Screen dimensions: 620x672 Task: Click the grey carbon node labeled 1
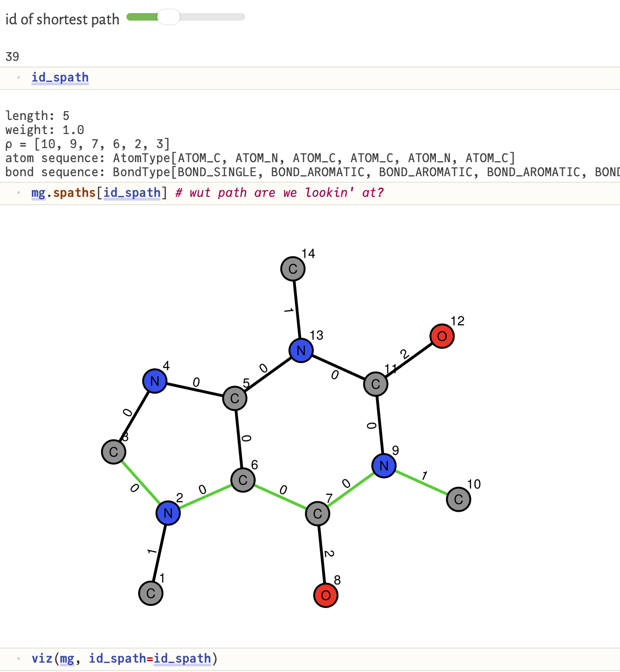pyautogui.click(x=150, y=593)
